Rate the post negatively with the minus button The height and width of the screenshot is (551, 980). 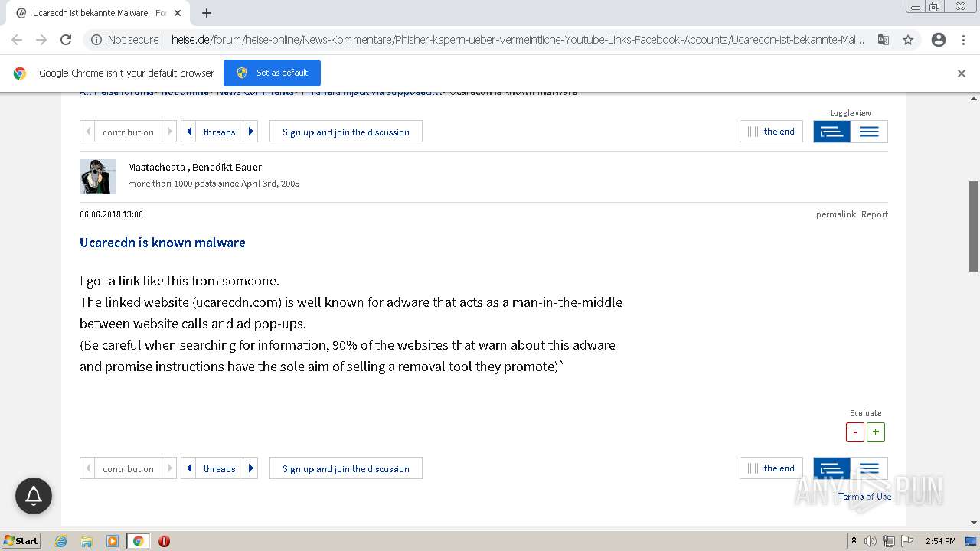pos(854,432)
